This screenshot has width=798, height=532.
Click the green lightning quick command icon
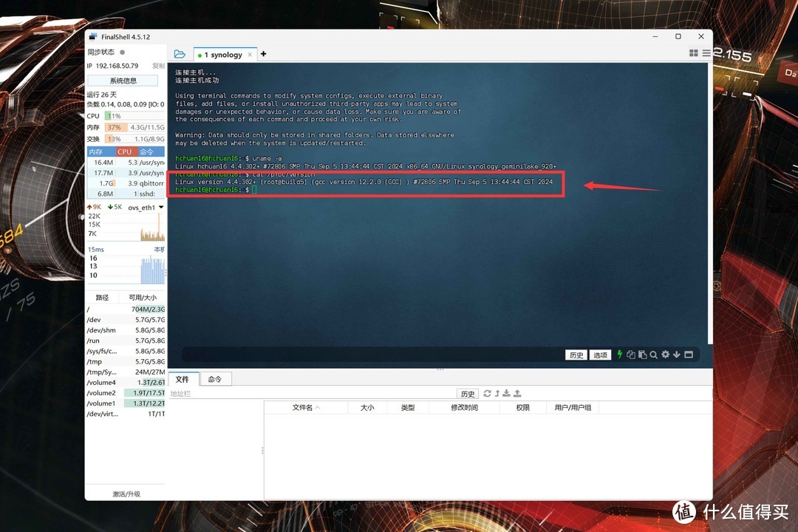(x=619, y=355)
